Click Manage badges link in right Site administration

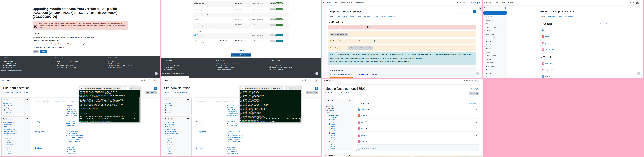coord(232,150)
